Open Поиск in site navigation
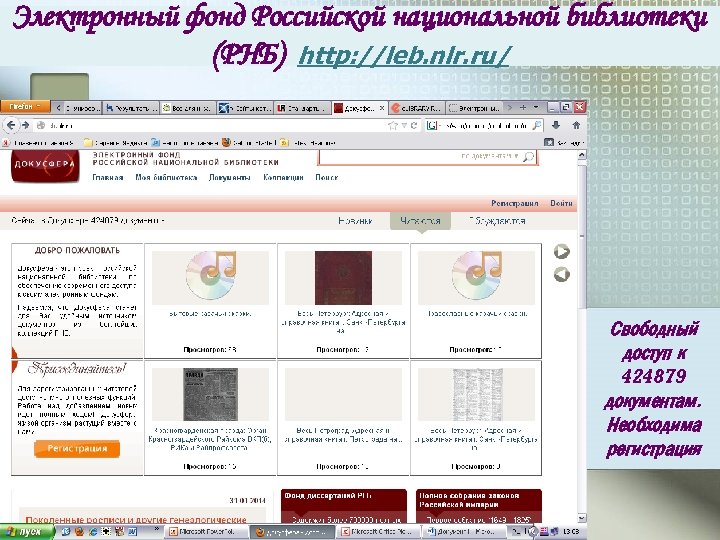The height and width of the screenshot is (540, 720). click(326, 177)
